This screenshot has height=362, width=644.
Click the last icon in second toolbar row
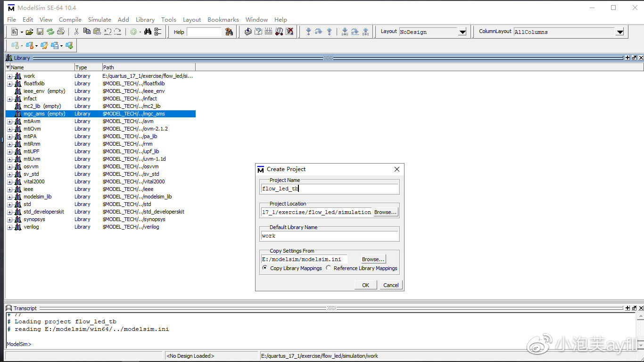click(69, 45)
